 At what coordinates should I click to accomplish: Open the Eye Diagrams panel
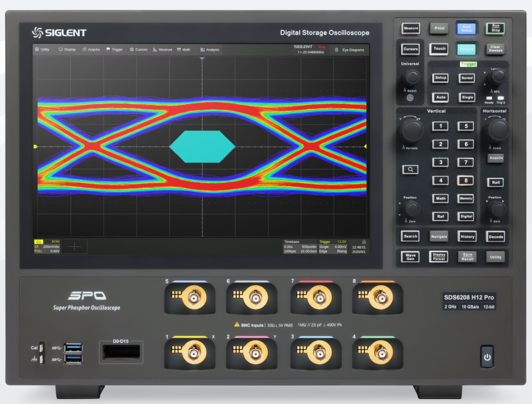coord(350,50)
